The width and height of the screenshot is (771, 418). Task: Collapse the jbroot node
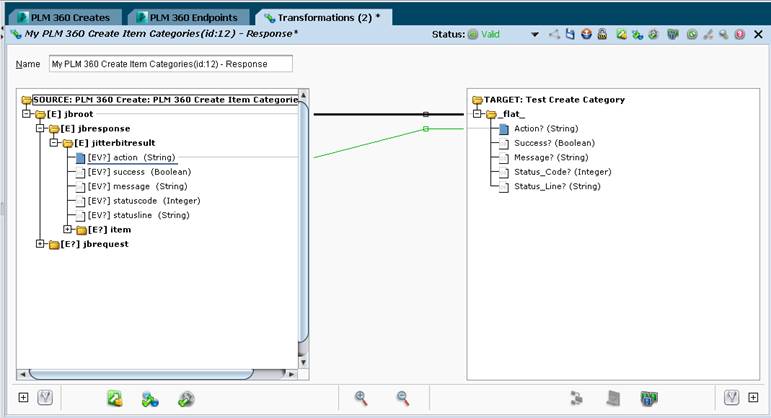click(26, 114)
